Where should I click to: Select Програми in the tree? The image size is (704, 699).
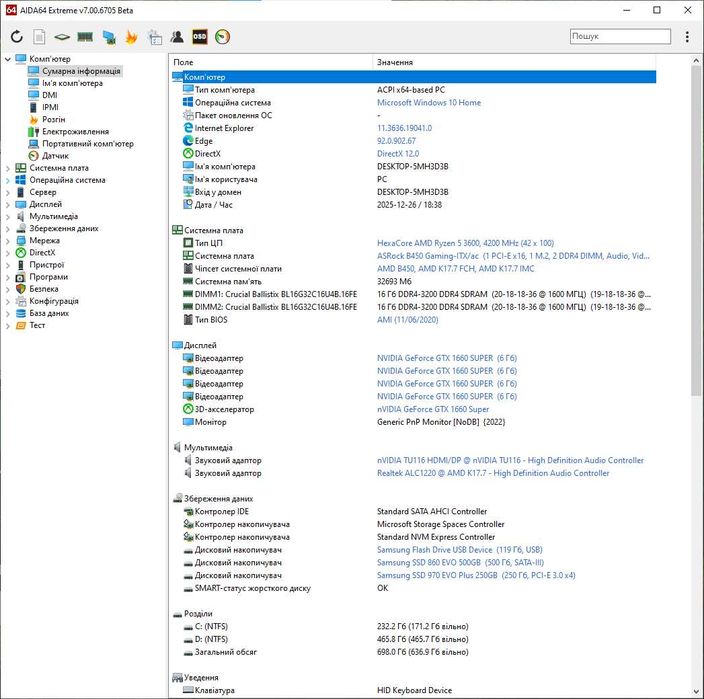pyautogui.click(x=48, y=277)
